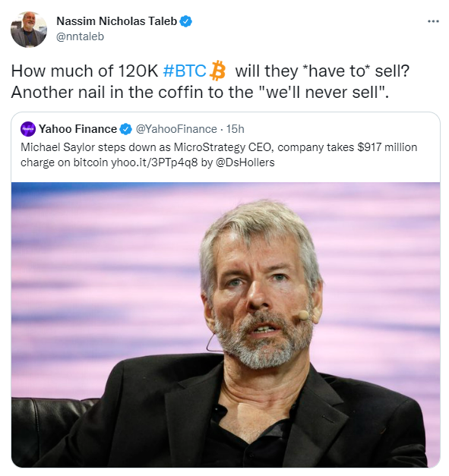Click the 15h timestamp on quoted tweet
449x476 pixels.
click(x=235, y=129)
